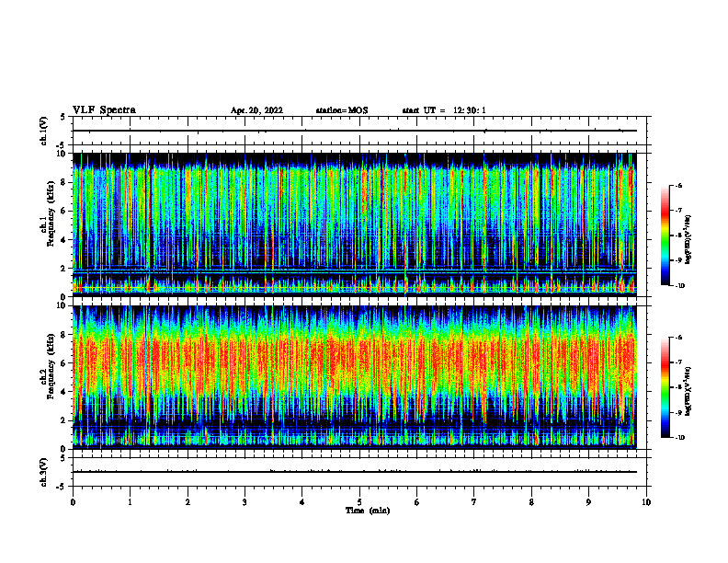
Task: Click the "-6" label on ch.2 color bar
Action: pyautogui.click(x=678, y=338)
